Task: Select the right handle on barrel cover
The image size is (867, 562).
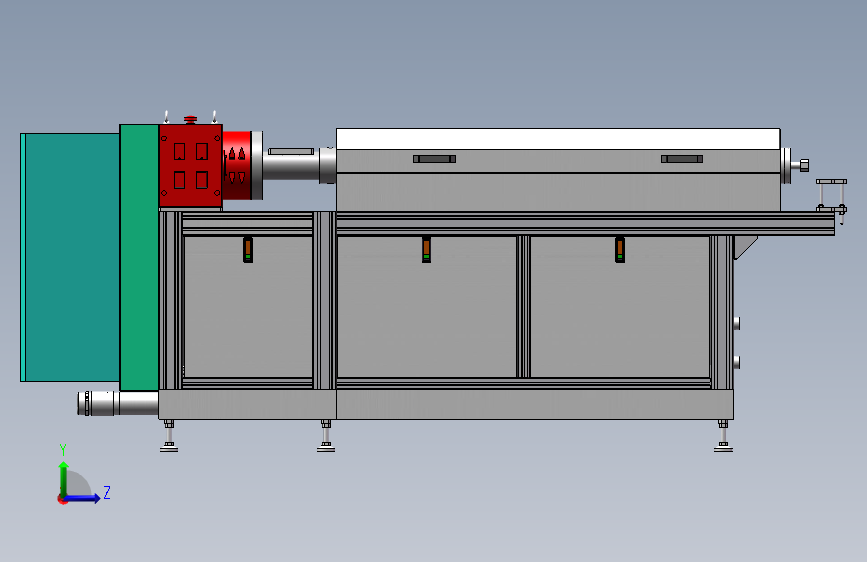Action: pos(682,159)
